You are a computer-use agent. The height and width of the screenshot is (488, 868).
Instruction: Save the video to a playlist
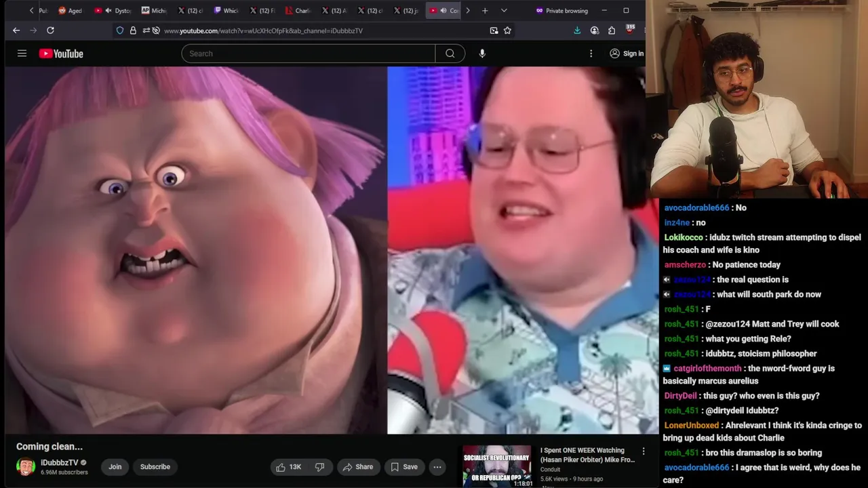coord(404,467)
